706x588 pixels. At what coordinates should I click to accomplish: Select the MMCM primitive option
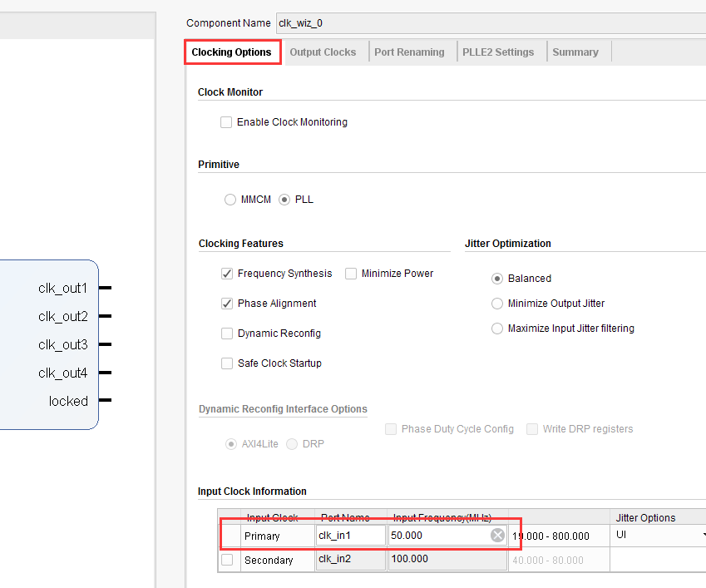(x=230, y=200)
